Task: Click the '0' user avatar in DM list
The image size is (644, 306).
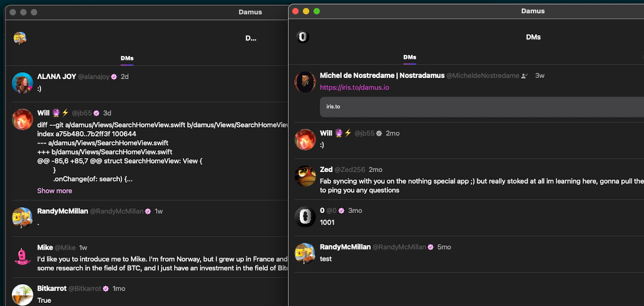Action: coord(305,217)
